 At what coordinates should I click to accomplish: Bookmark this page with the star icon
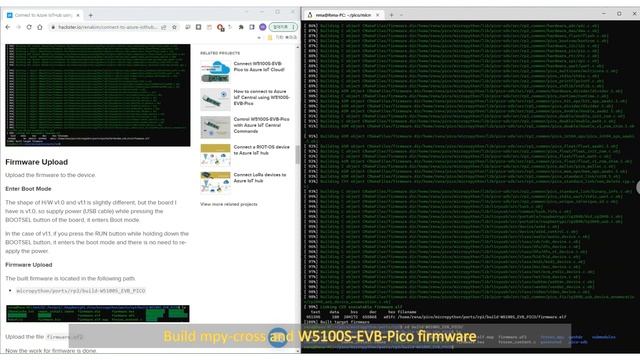coord(174,27)
